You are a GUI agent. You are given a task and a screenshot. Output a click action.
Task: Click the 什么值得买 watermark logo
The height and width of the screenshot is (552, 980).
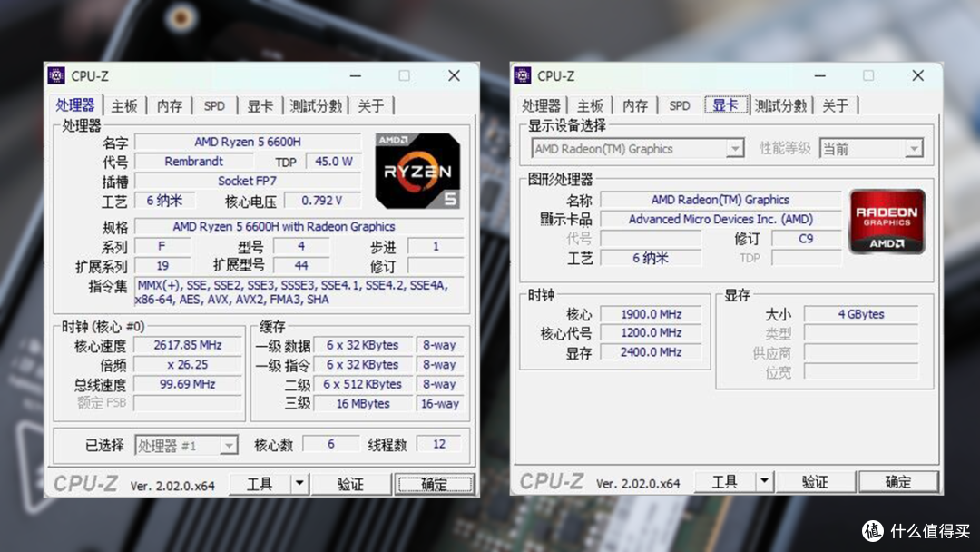tap(916, 531)
